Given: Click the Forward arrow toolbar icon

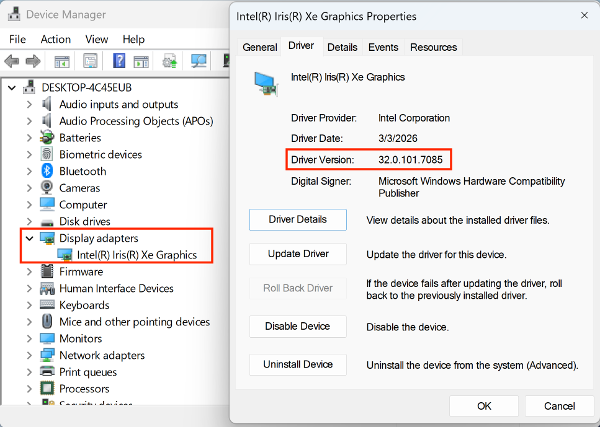Looking at the screenshot, I should [x=33, y=61].
